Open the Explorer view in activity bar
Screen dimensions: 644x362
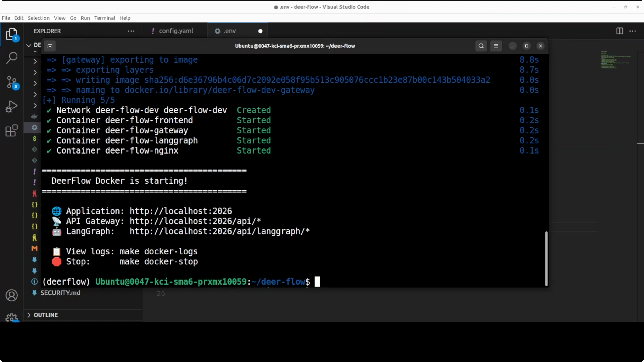(x=12, y=34)
